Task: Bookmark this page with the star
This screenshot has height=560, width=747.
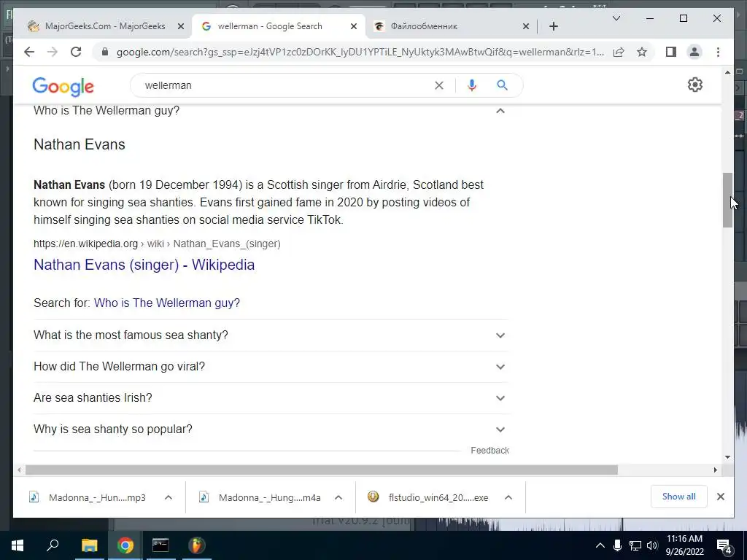Action: (642, 52)
